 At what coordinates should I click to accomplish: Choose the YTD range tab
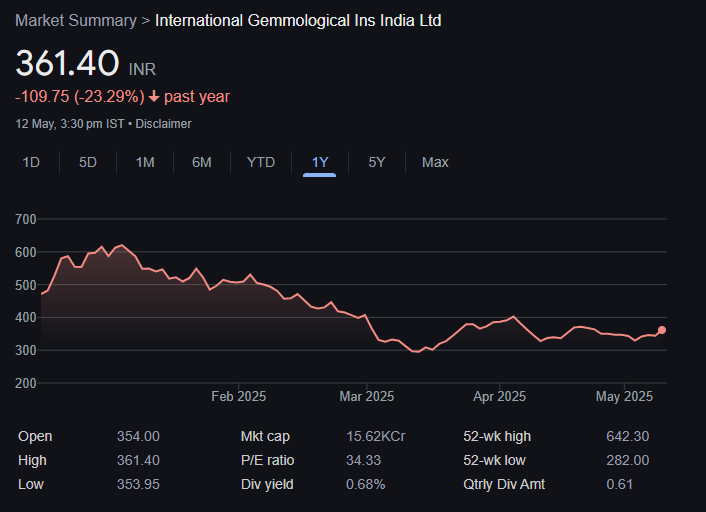[x=261, y=162]
